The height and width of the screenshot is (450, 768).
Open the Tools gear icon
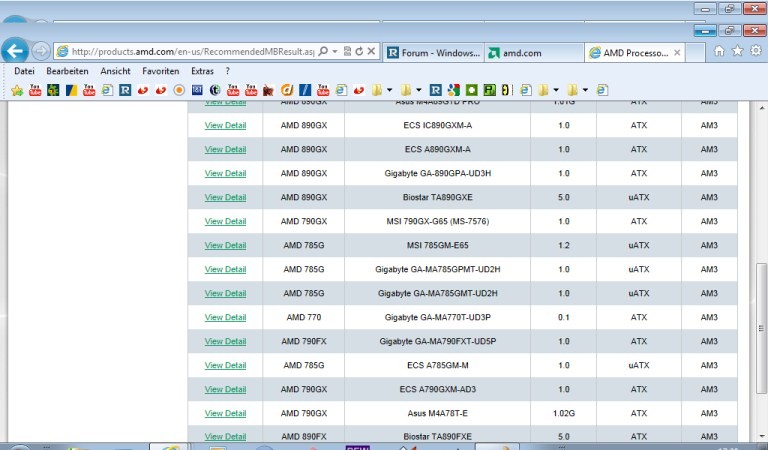coord(756,51)
